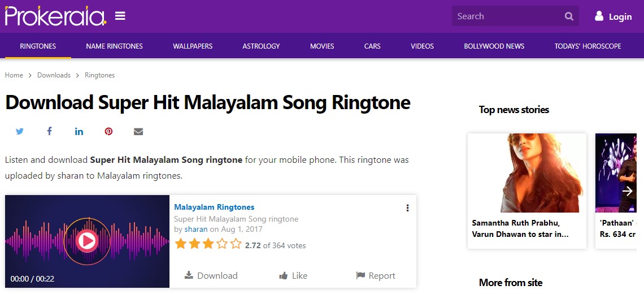Click the search magnifier icon

click(x=569, y=16)
